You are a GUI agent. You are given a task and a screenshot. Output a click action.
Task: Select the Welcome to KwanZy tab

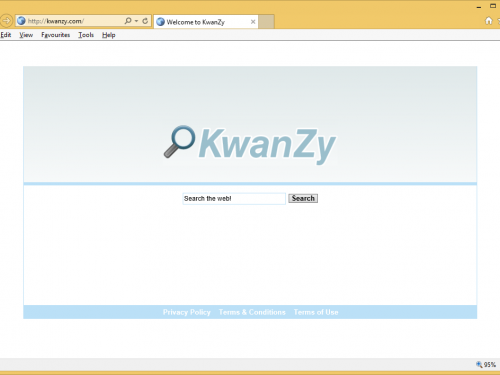tap(206, 22)
